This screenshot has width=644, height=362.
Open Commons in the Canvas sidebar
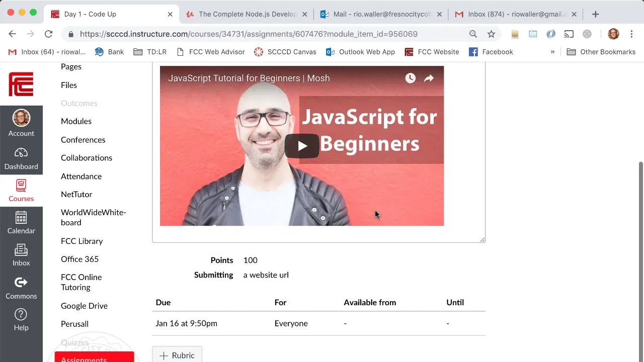(21, 288)
